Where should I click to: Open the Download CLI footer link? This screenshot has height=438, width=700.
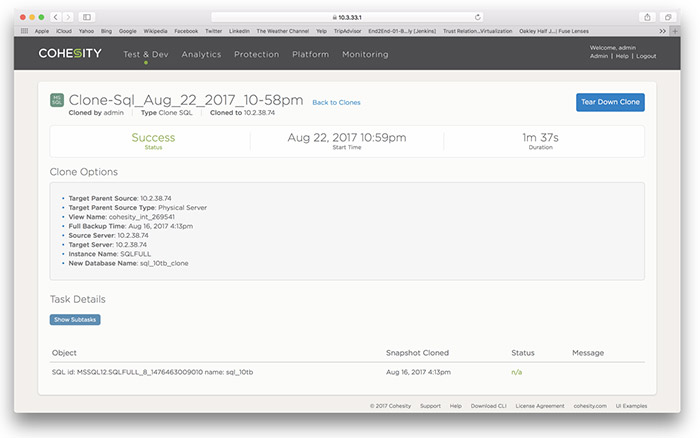(488, 406)
